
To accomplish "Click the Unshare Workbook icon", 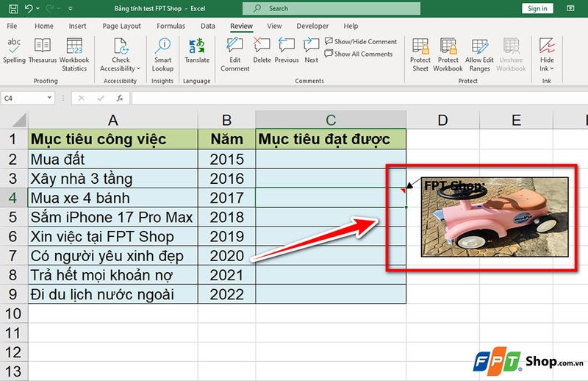I will point(512,46).
